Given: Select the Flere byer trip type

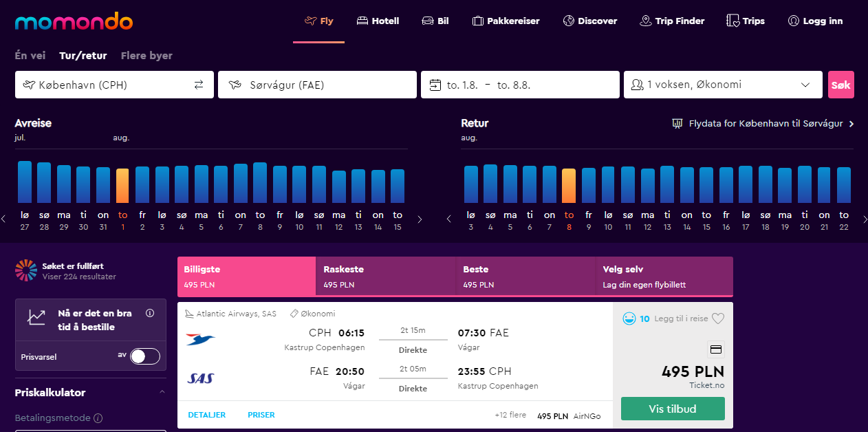Looking at the screenshot, I should [147, 56].
